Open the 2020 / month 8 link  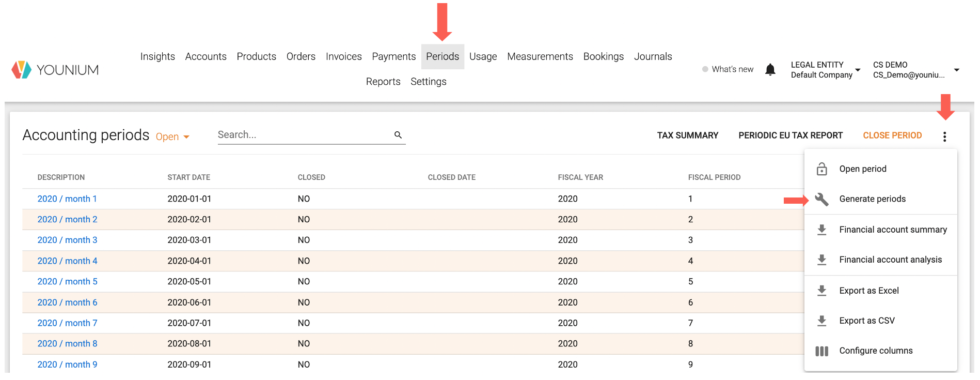(67, 344)
